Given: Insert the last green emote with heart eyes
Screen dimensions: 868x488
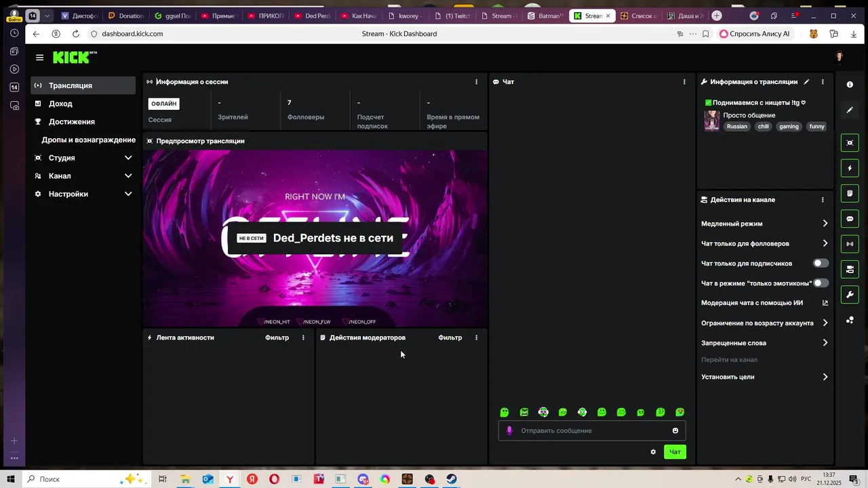Looking at the screenshot, I should pos(680,412).
